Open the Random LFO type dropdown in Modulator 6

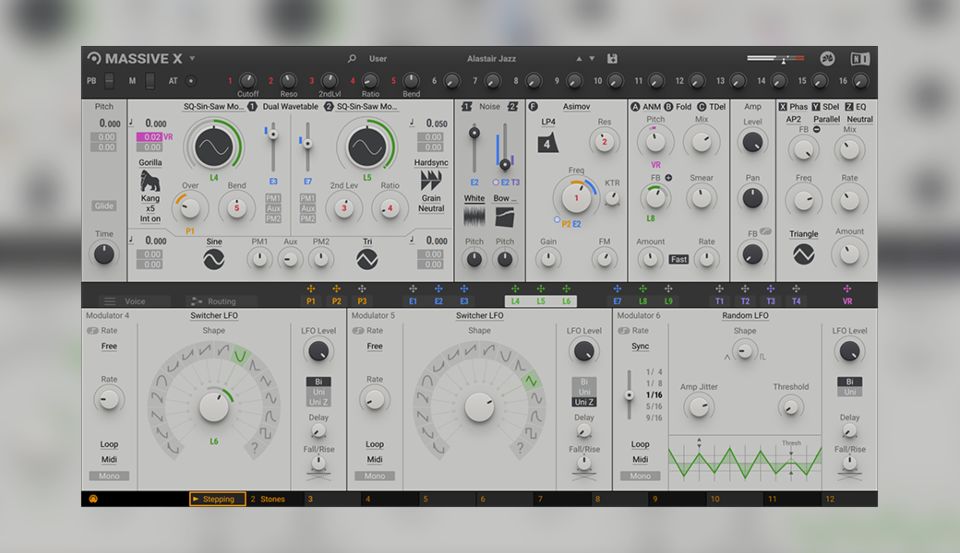[x=744, y=316]
